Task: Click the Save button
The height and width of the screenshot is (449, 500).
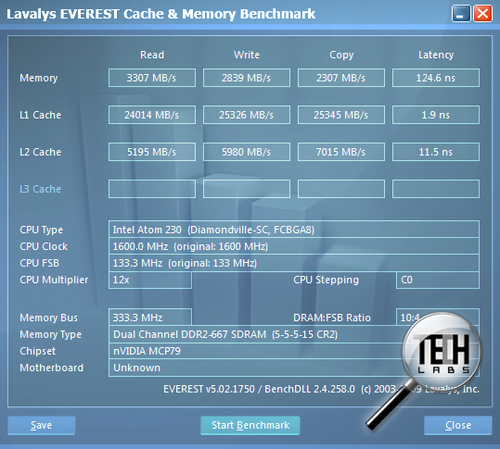Action: (x=41, y=425)
